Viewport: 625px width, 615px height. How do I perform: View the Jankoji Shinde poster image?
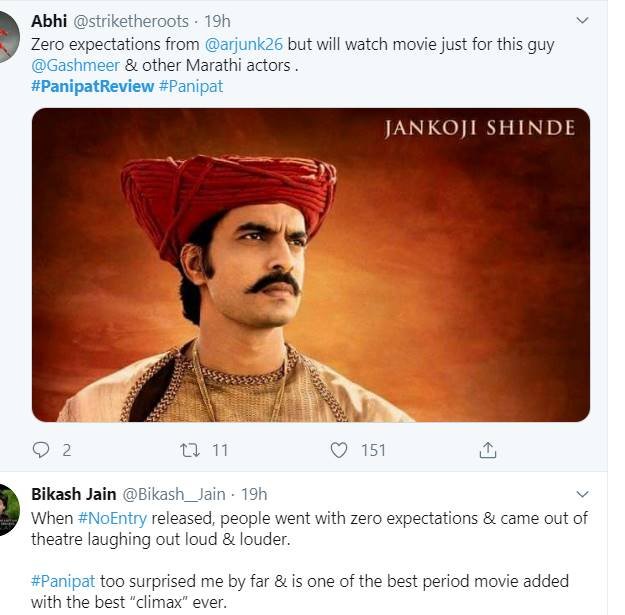pos(310,265)
